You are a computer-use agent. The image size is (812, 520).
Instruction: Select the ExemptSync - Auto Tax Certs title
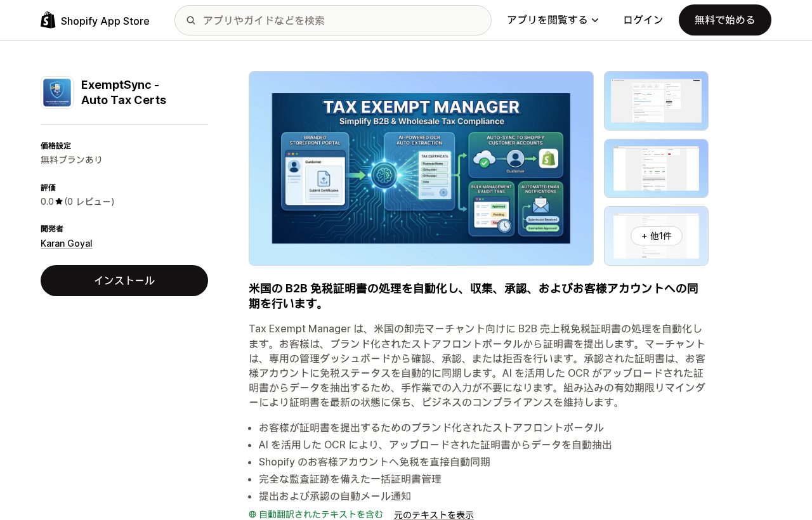click(x=124, y=93)
